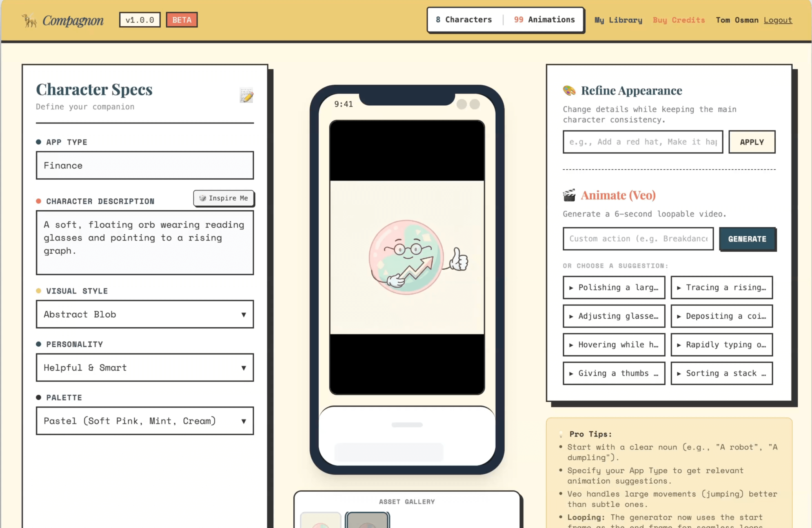Screen dimensions: 812x528
Task: Click the Logout link
Action: coord(778,20)
